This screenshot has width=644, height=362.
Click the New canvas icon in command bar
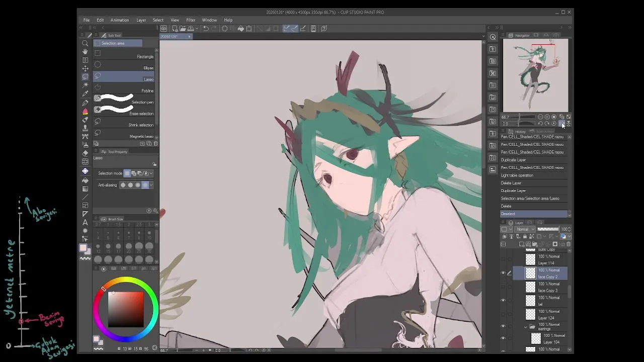pos(175,29)
